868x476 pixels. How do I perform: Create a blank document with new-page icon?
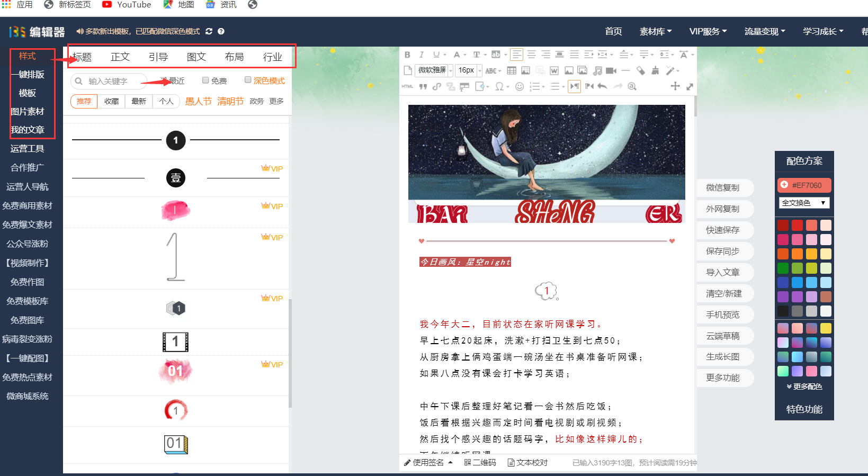pyautogui.click(x=408, y=70)
